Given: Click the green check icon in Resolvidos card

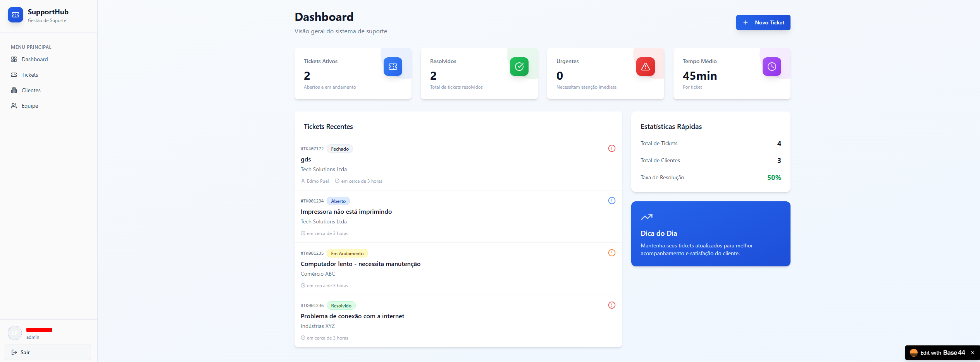Looking at the screenshot, I should 519,67.
